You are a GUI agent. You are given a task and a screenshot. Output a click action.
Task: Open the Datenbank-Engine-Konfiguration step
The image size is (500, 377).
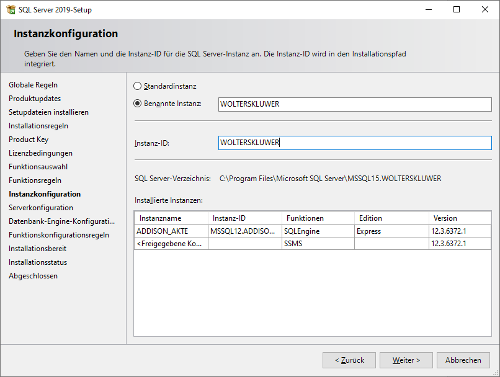[62, 221]
